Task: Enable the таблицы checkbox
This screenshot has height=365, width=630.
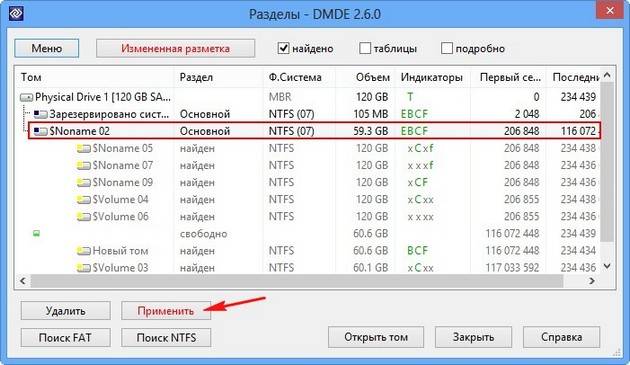Action: pyautogui.click(x=365, y=48)
